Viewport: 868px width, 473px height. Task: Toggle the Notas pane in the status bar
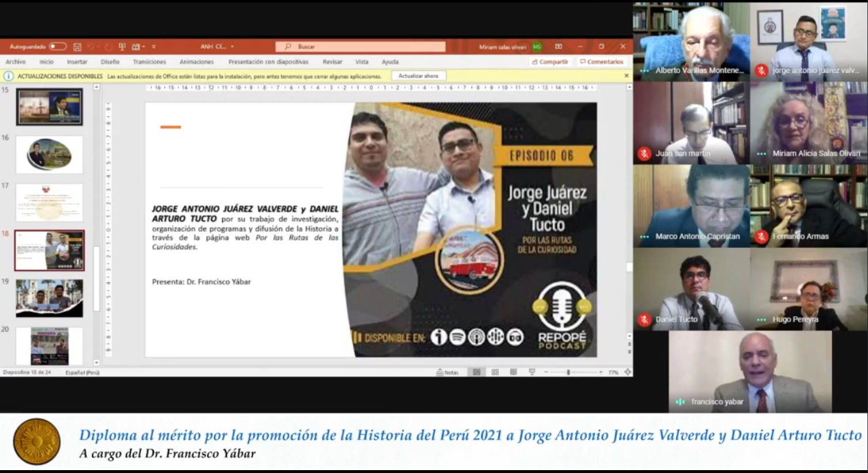click(448, 372)
